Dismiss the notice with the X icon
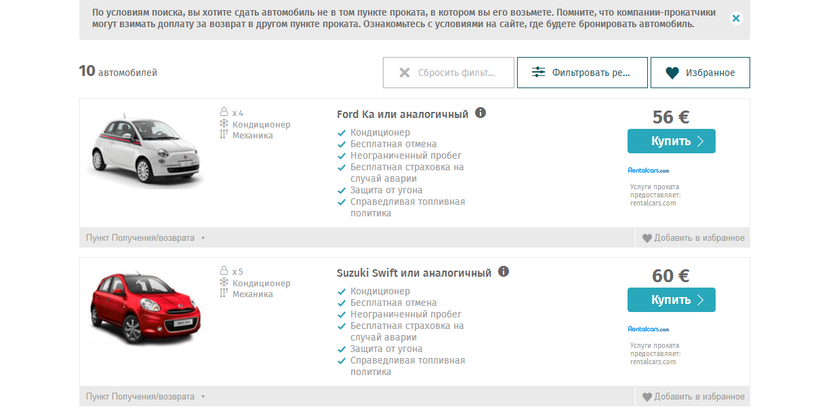Image resolution: width=820 pixels, height=409 pixels. (x=736, y=18)
